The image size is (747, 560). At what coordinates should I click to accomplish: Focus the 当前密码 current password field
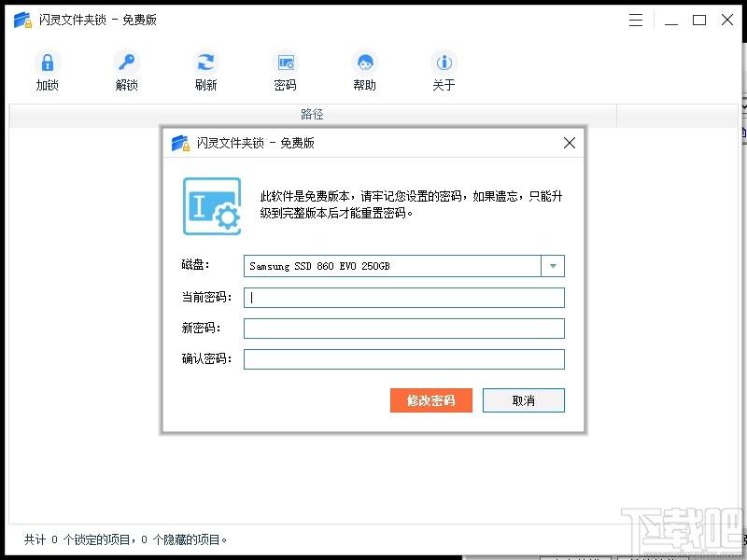[x=404, y=298]
